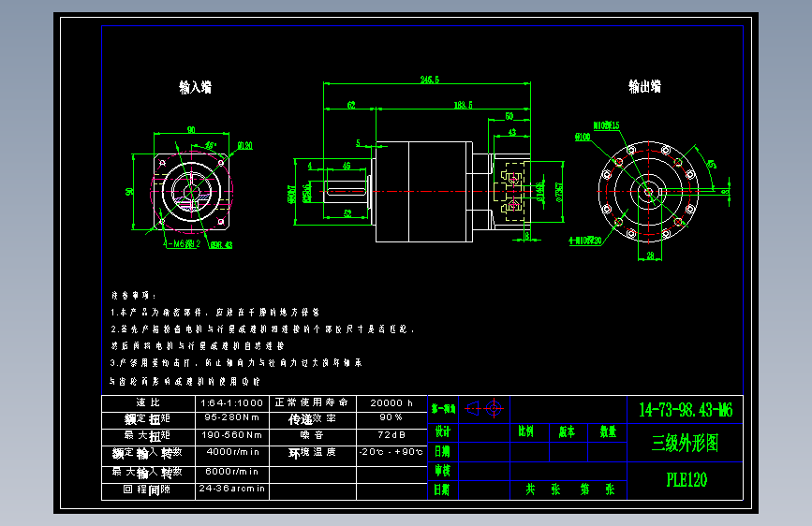
Task: Click the 4-M6 depth 12 callout
Action: click(x=182, y=244)
